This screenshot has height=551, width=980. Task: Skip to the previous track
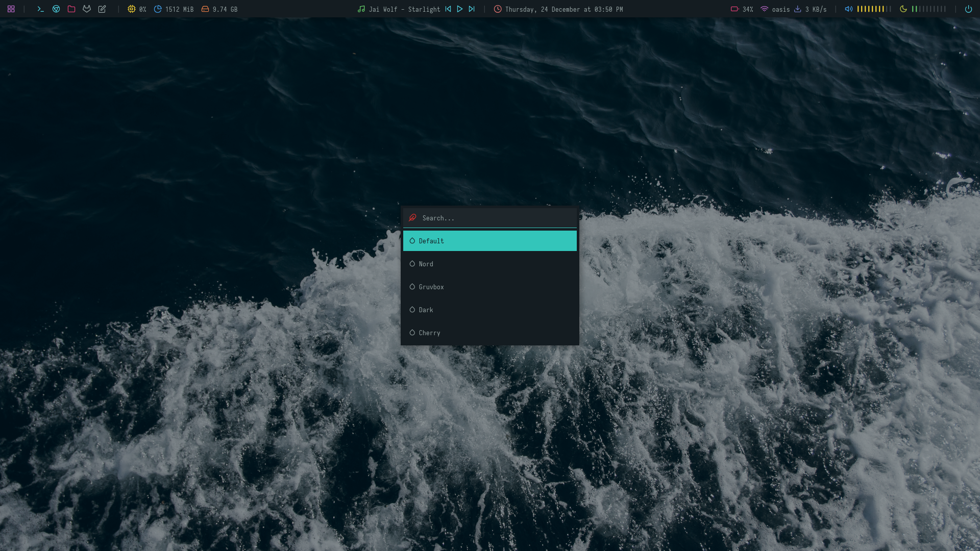[448, 9]
